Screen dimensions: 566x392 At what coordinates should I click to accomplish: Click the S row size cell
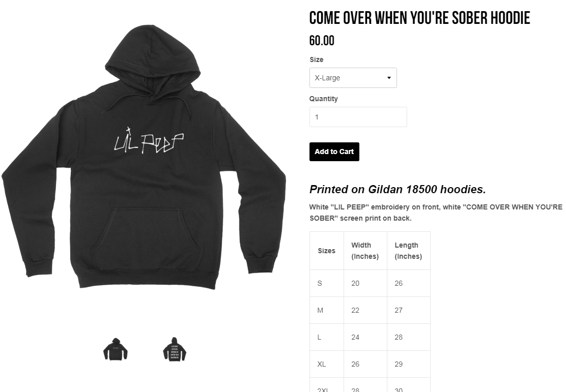coord(326,283)
